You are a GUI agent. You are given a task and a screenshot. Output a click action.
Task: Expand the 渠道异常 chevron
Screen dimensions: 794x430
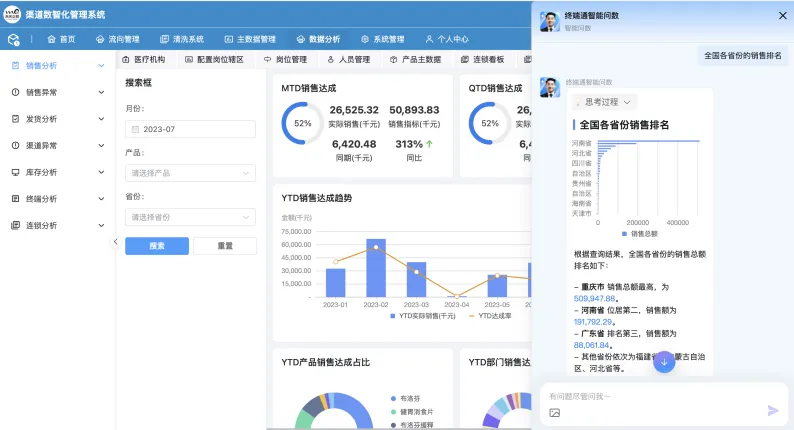[101, 145]
